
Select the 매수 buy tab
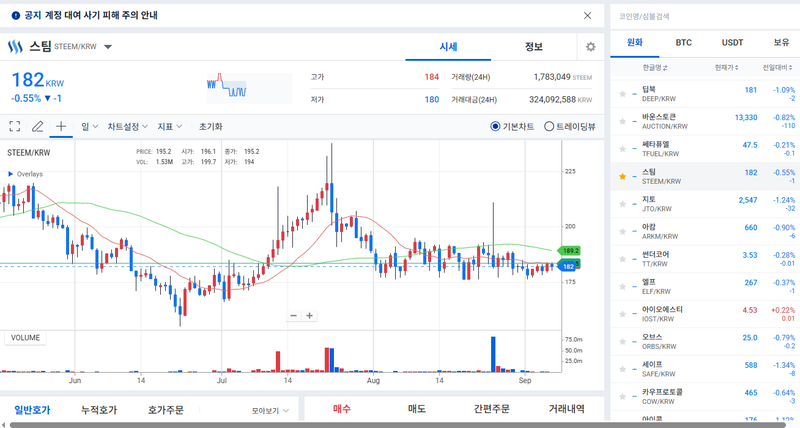[341, 409]
